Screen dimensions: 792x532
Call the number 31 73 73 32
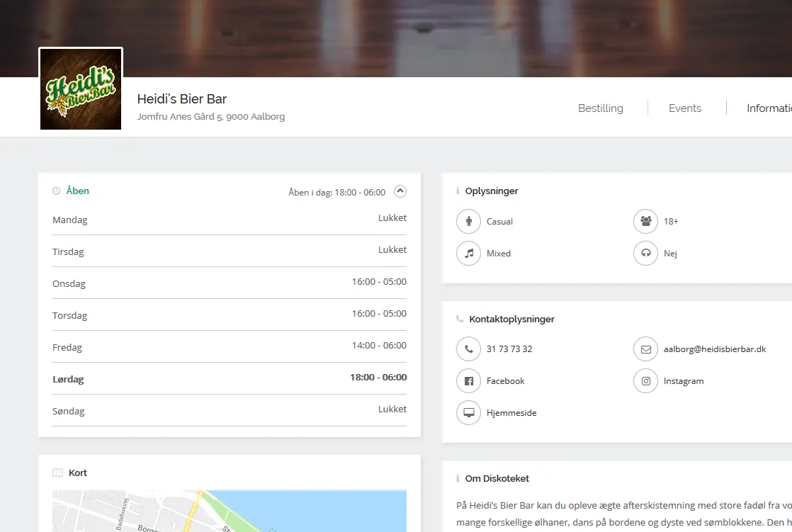[x=509, y=349]
